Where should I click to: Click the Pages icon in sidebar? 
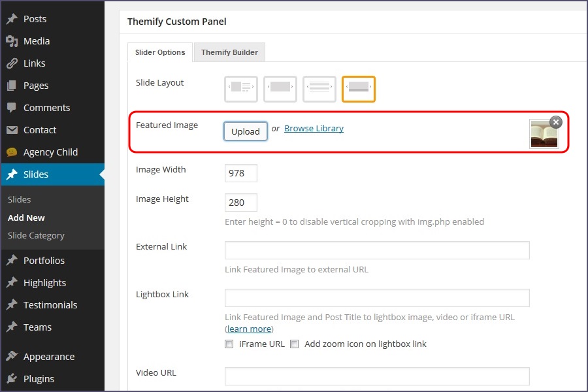pos(12,86)
